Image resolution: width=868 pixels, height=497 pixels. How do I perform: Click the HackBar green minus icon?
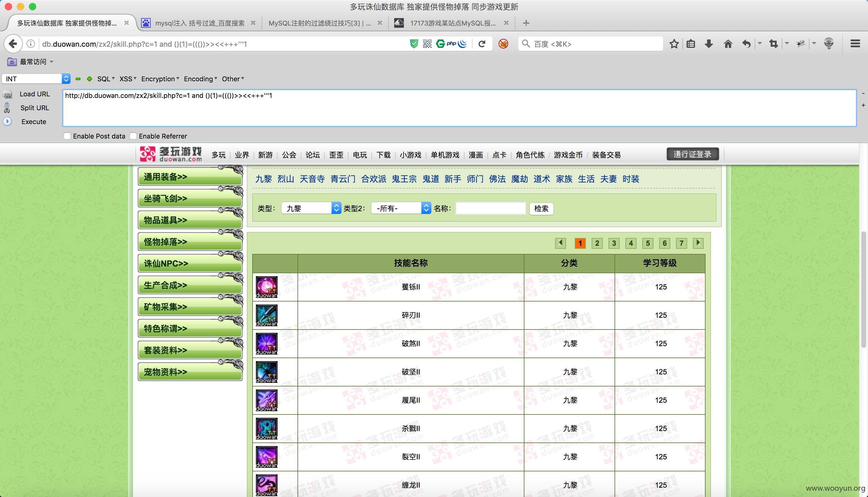[x=78, y=79]
